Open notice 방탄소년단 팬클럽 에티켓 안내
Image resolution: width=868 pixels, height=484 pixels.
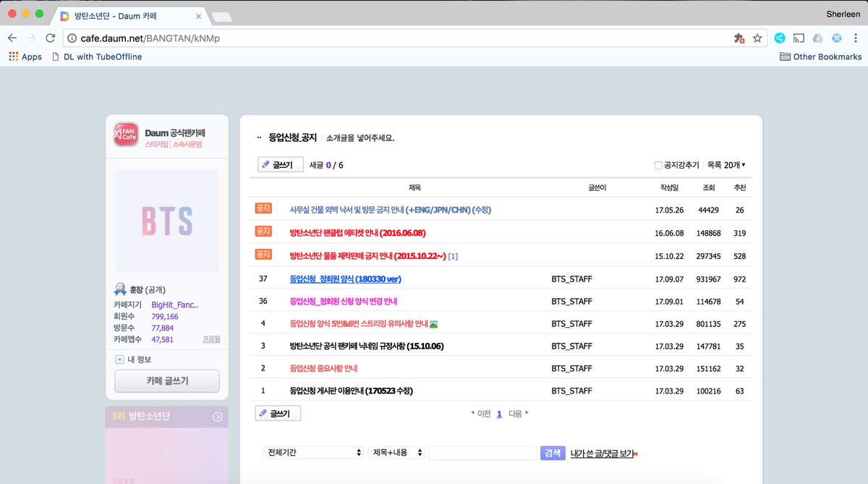[x=357, y=233]
